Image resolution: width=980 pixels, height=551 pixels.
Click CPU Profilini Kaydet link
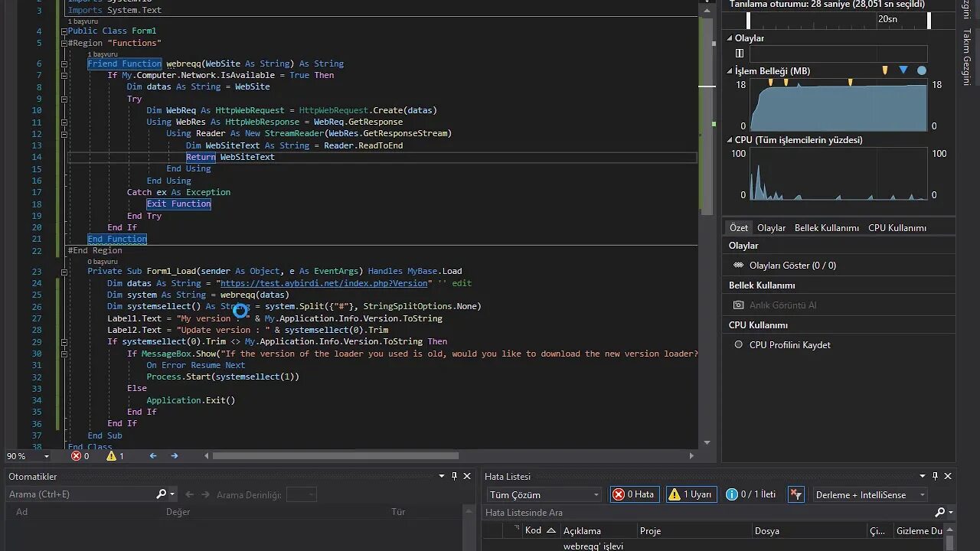pos(790,345)
